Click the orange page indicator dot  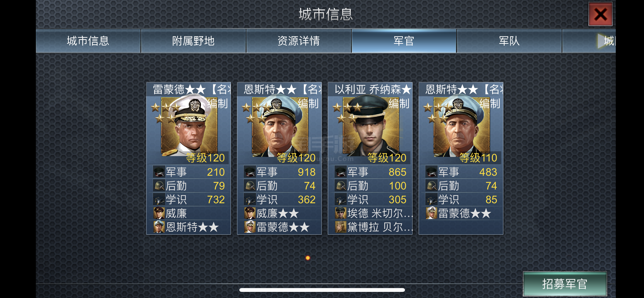pos(308,258)
